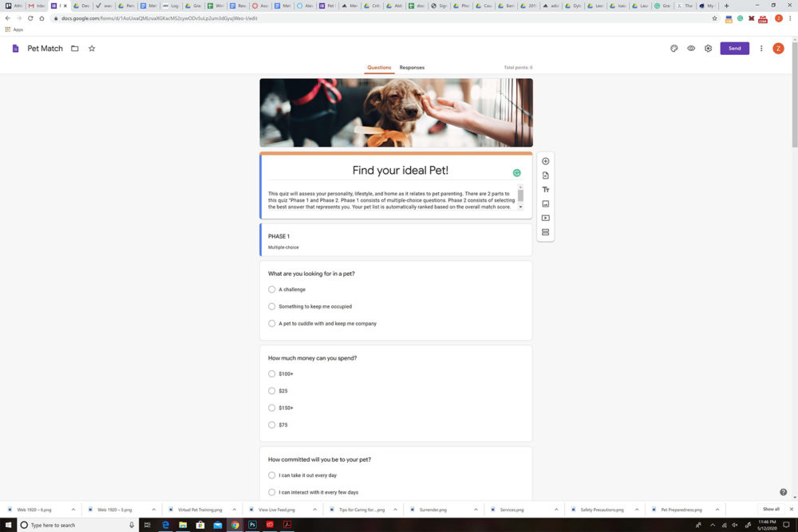The width and height of the screenshot is (798, 532).
Task: Open the Chrome three-dot menu
Action: click(x=790, y=18)
